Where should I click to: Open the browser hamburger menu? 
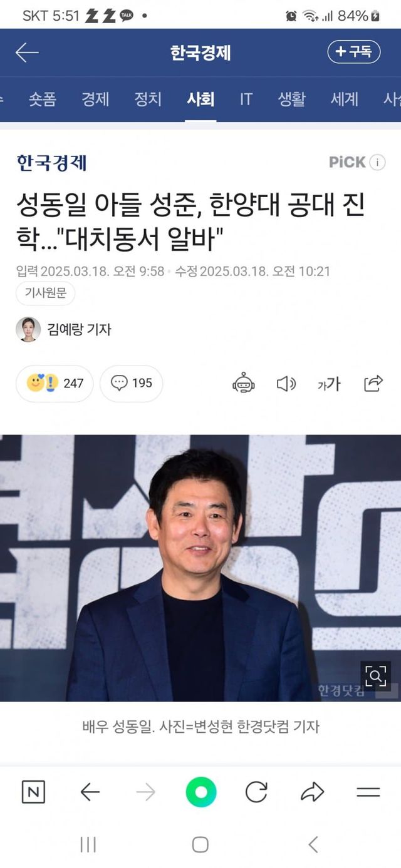(x=368, y=792)
